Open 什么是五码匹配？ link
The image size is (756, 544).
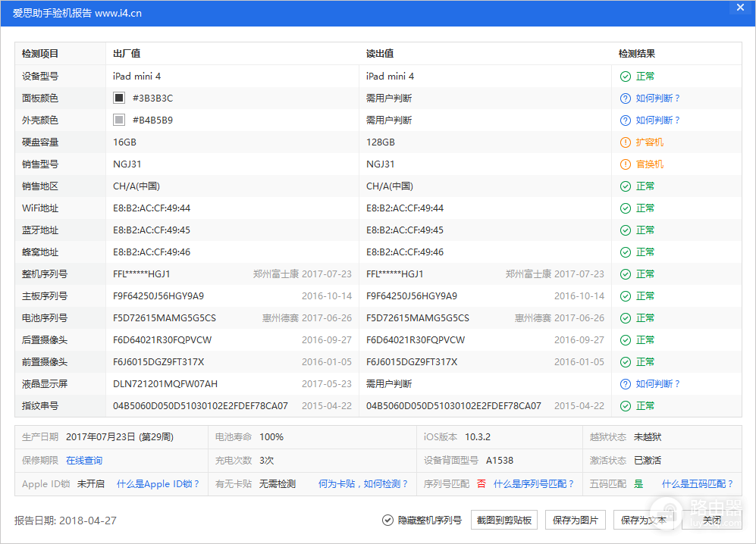(x=697, y=484)
